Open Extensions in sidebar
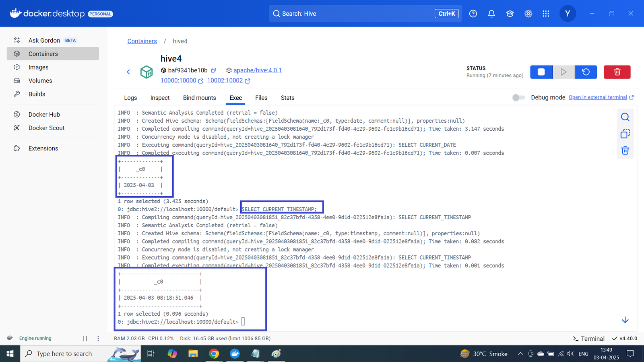Viewport: 644px width, 362px height. 53,148
